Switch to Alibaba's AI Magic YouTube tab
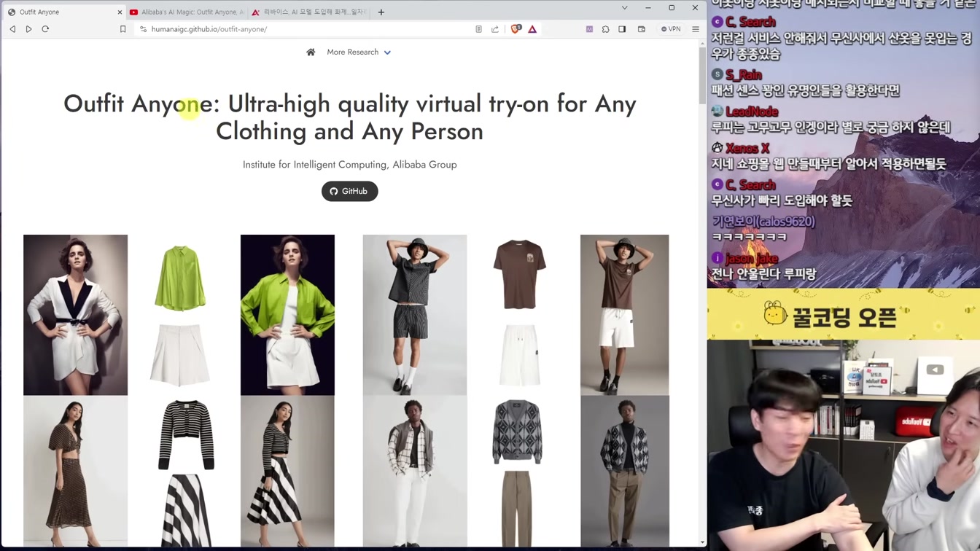The width and height of the screenshot is (980, 551). point(187,12)
